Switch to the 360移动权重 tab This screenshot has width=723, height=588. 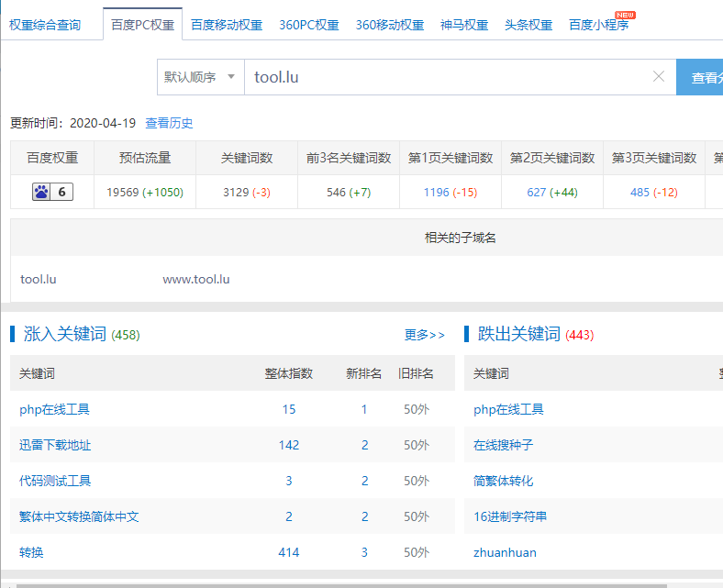pos(390,25)
